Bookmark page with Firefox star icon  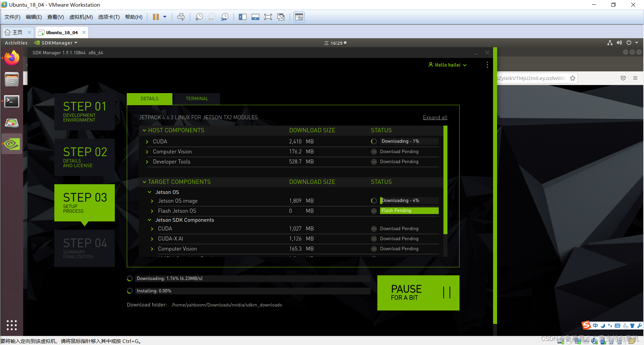point(573,78)
